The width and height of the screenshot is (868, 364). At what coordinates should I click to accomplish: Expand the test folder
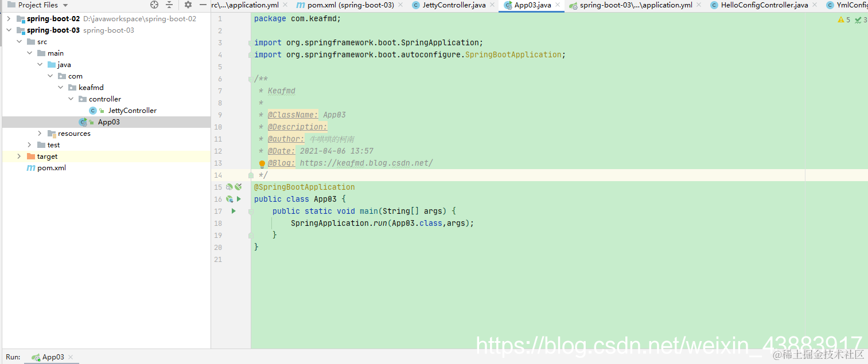click(29, 145)
